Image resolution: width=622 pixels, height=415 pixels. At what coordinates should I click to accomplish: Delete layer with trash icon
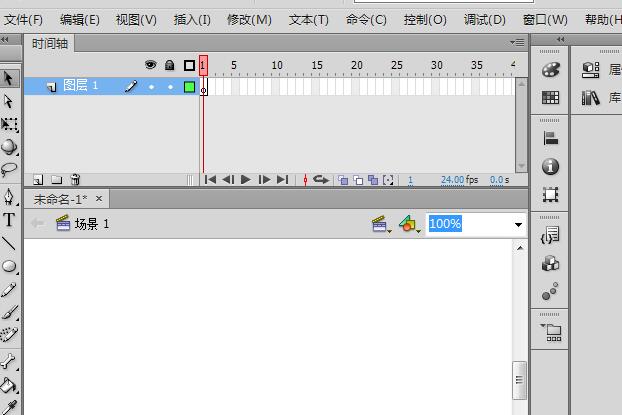click(75, 180)
